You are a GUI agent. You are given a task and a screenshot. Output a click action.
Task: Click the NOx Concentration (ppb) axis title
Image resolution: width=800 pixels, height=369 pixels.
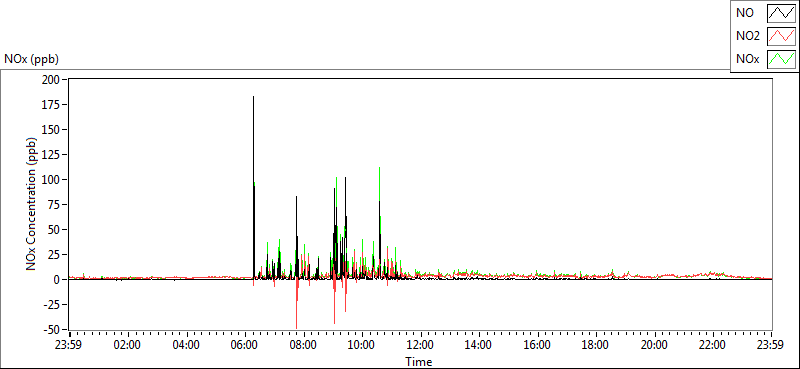(x=32, y=204)
